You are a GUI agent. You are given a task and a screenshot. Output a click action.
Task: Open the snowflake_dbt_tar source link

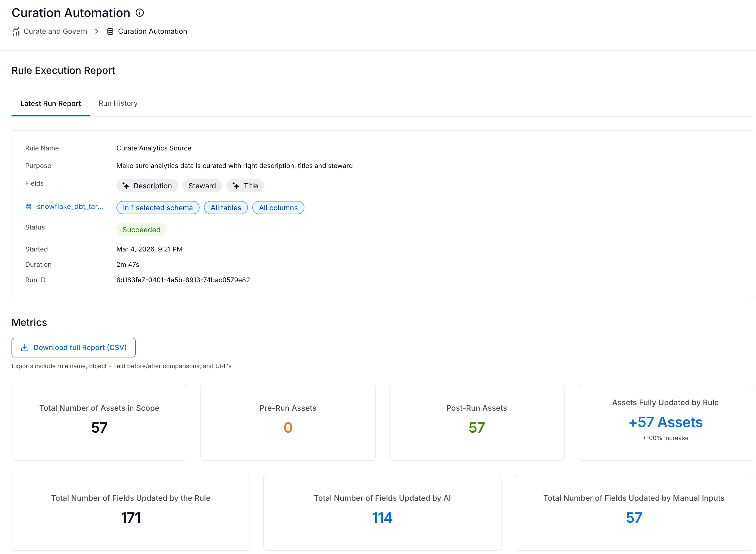point(70,206)
